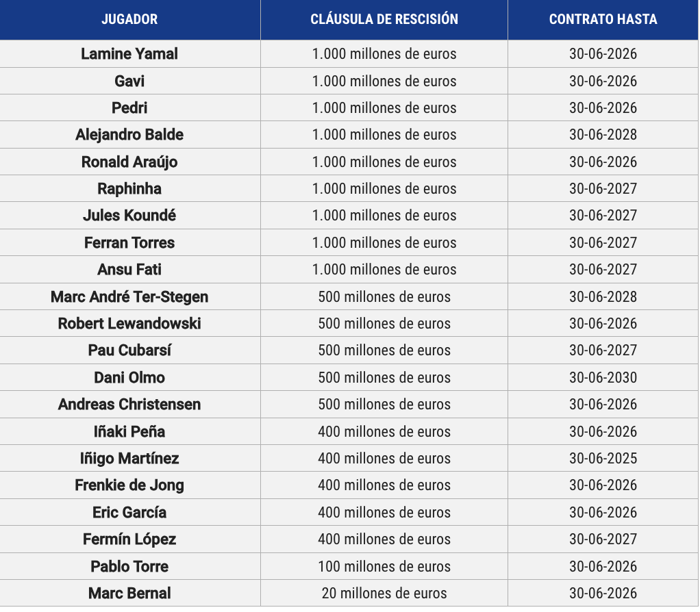Click Raphinha's name in the table
Viewport: 700px width, 612px height.
pos(129,188)
